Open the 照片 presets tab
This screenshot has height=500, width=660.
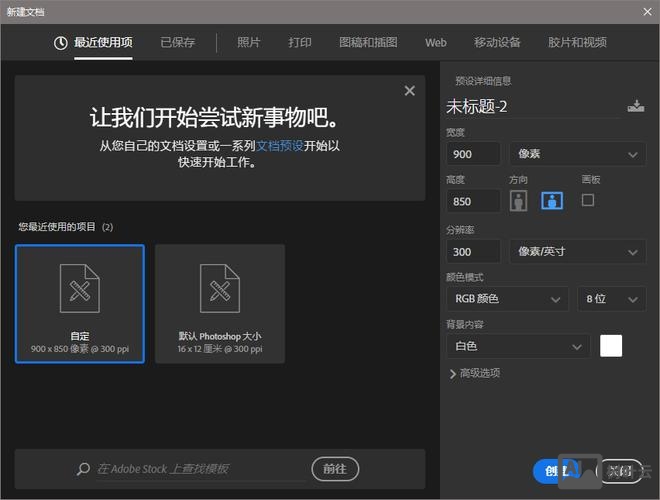(249, 43)
